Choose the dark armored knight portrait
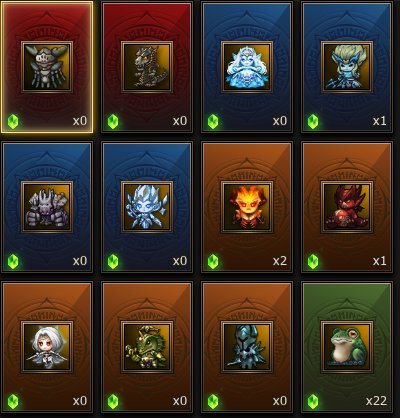 [247, 347]
